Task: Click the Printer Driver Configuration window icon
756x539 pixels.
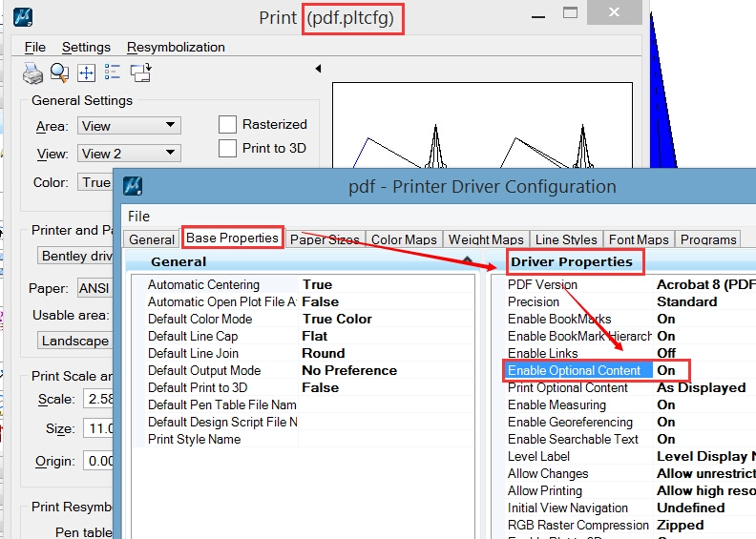Action: (x=134, y=186)
